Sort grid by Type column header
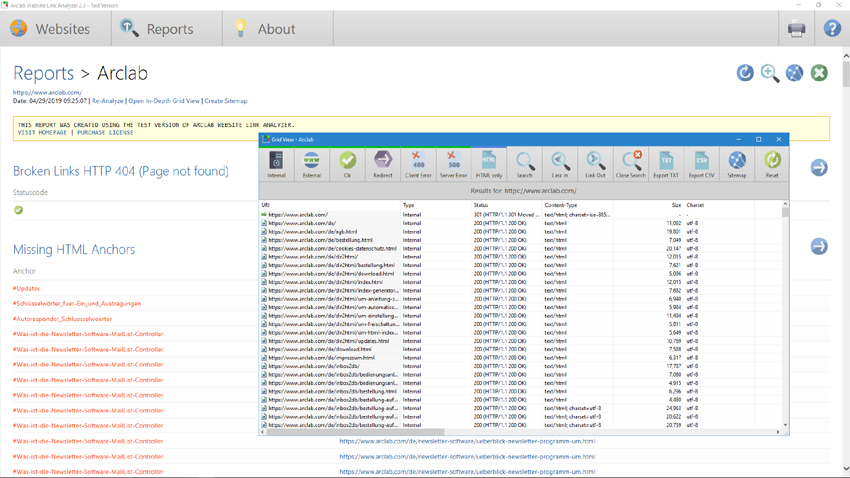 coord(436,205)
